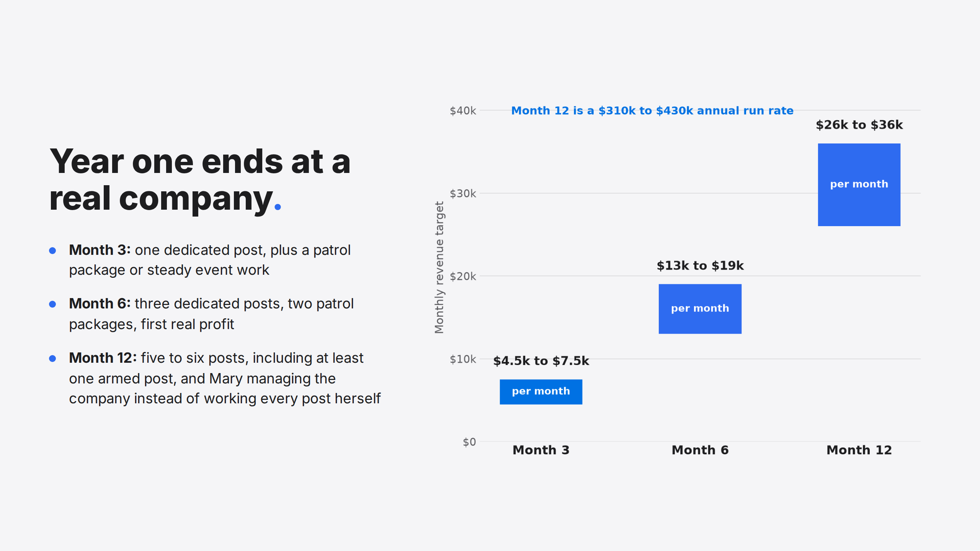Select the Month 6 revenue bar
This screenshot has height=551, width=980.
click(x=700, y=309)
